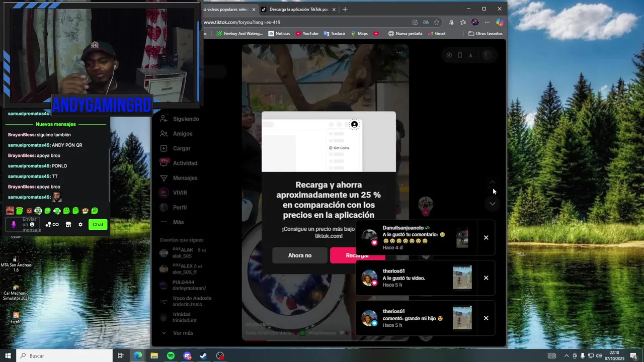Open Maps bookmark
Screen dimensions: 644x362
tap(359, 34)
